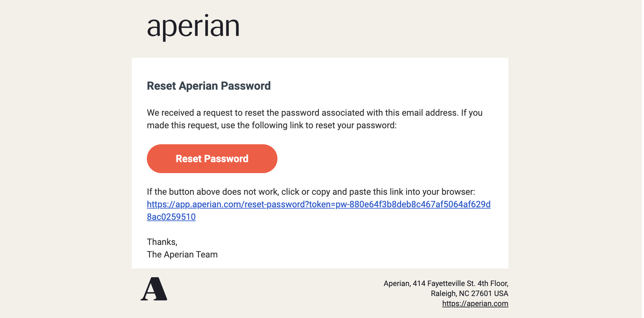This screenshot has height=318, width=644.
Task: Click the '414 Fayetteville St. 4th Floor' address line
Action: pyautogui.click(x=460, y=284)
